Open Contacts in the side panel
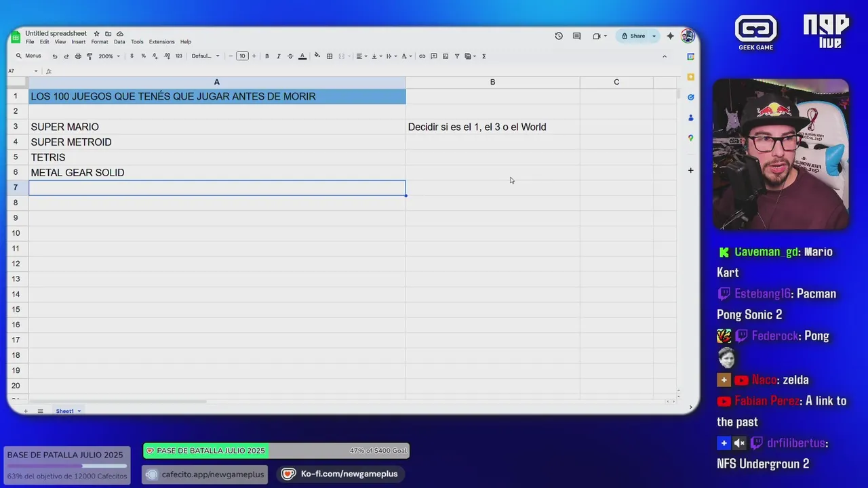The width and height of the screenshot is (868, 488). 690,117
